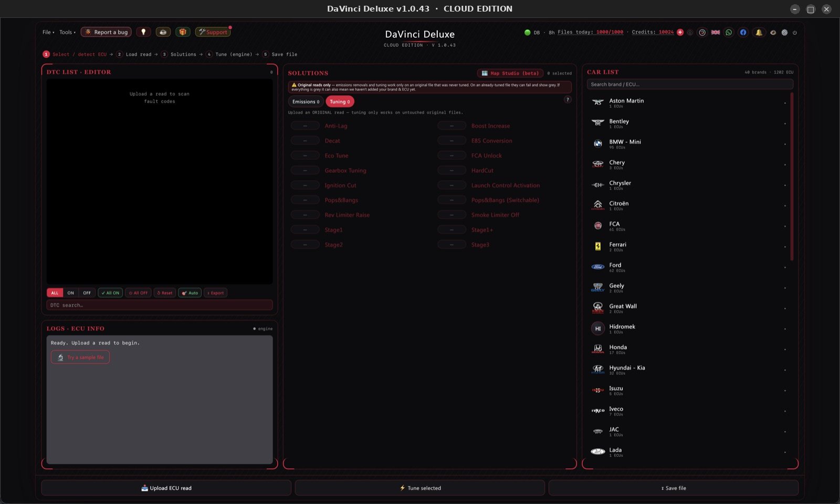
Task: Focus the DTC search field
Action: [x=160, y=305]
